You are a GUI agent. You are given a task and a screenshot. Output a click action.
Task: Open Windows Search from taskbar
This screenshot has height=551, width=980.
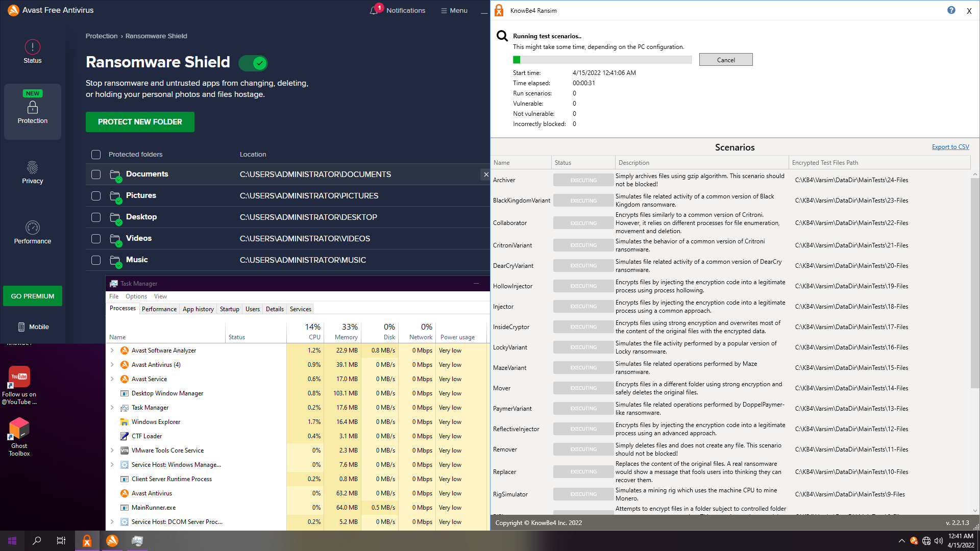coord(37,541)
